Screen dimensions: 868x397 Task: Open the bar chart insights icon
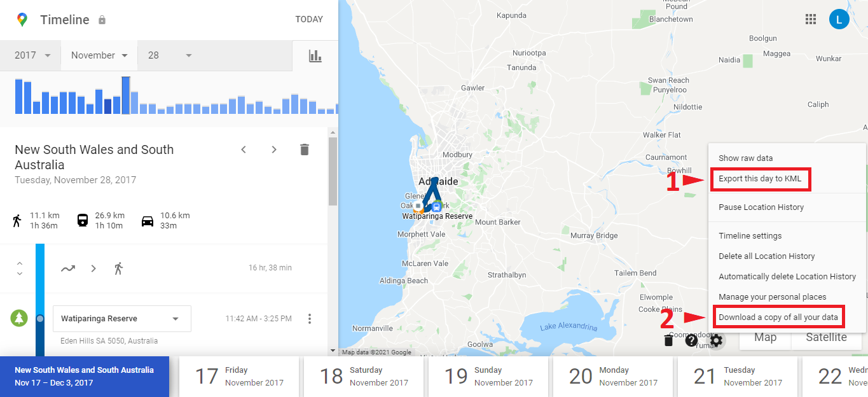pos(315,55)
